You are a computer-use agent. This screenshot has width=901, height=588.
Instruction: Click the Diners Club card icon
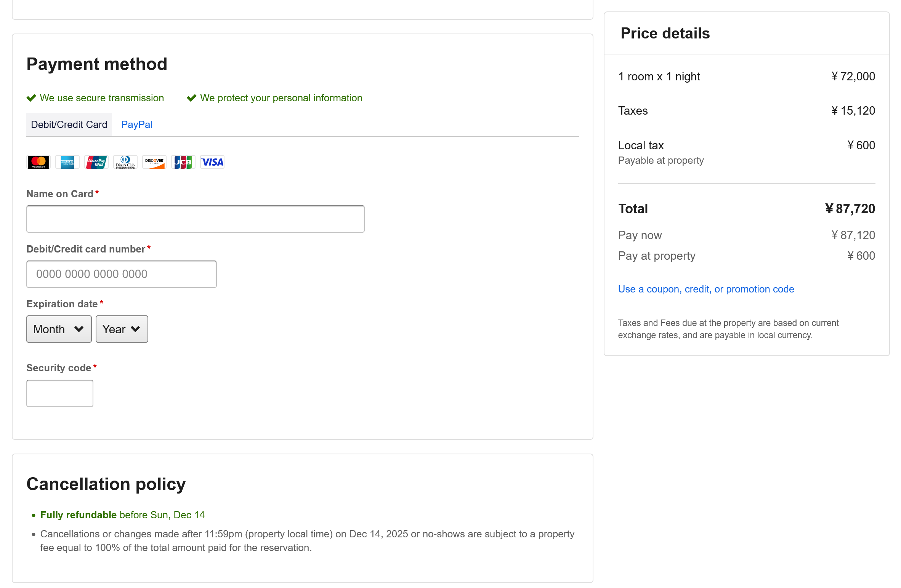pos(125,162)
